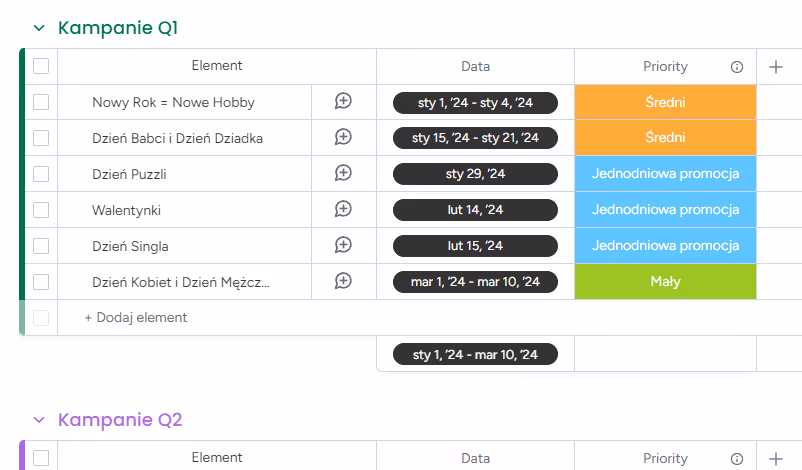Change Średni priority for Dzień Babci i Dzień Dziadka
The height and width of the screenshot is (470, 802).
(x=665, y=138)
